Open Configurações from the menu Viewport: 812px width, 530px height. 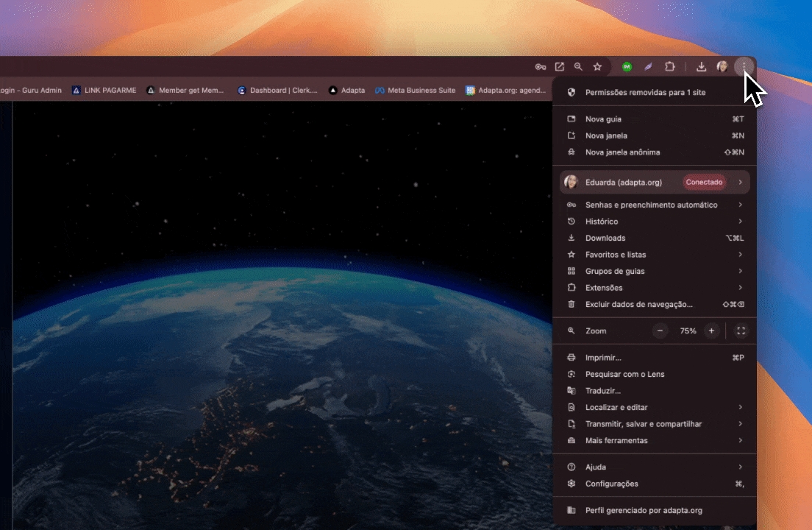pos(611,484)
